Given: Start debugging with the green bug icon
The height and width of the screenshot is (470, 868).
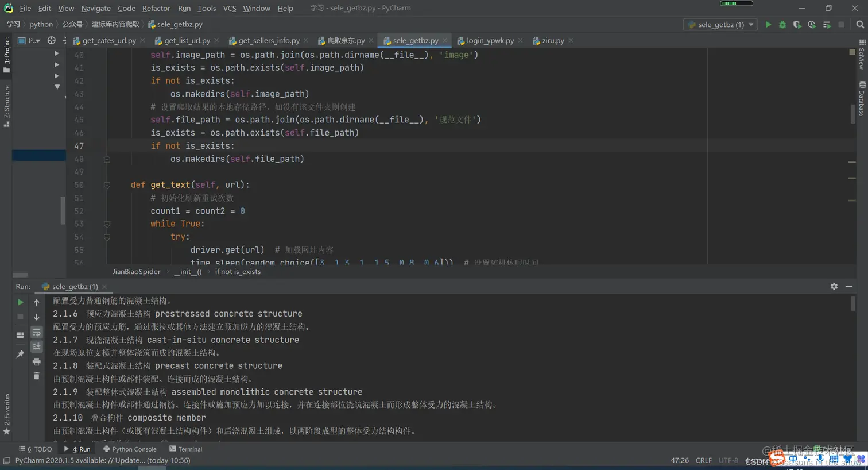Looking at the screenshot, I should pyautogui.click(x=782, y=25).
